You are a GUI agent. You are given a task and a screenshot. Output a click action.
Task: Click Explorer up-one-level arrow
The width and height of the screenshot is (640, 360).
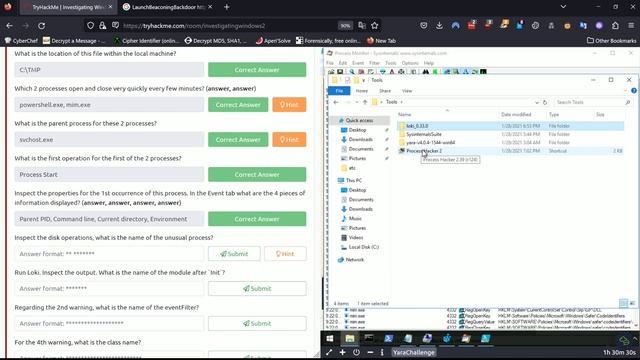(365, 102)
